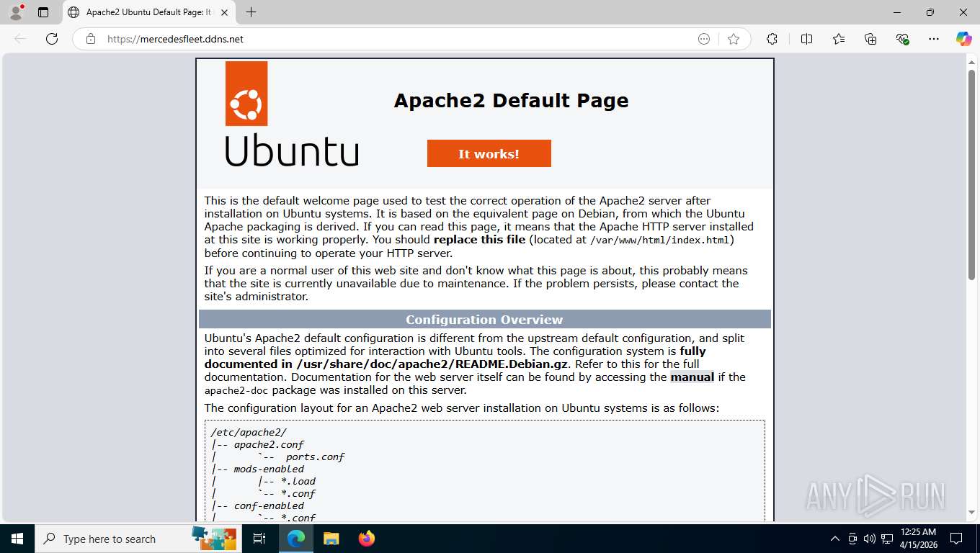Click the 'It works!' orange banner
The height and width of the screenshot is (553, 980).
coord(489,153)
